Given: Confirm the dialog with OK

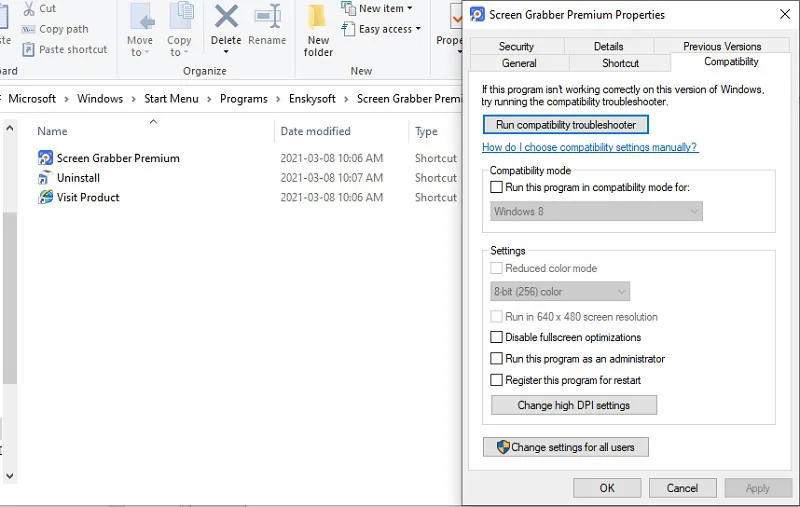Looking at the screenshot, I should point(607,488).
